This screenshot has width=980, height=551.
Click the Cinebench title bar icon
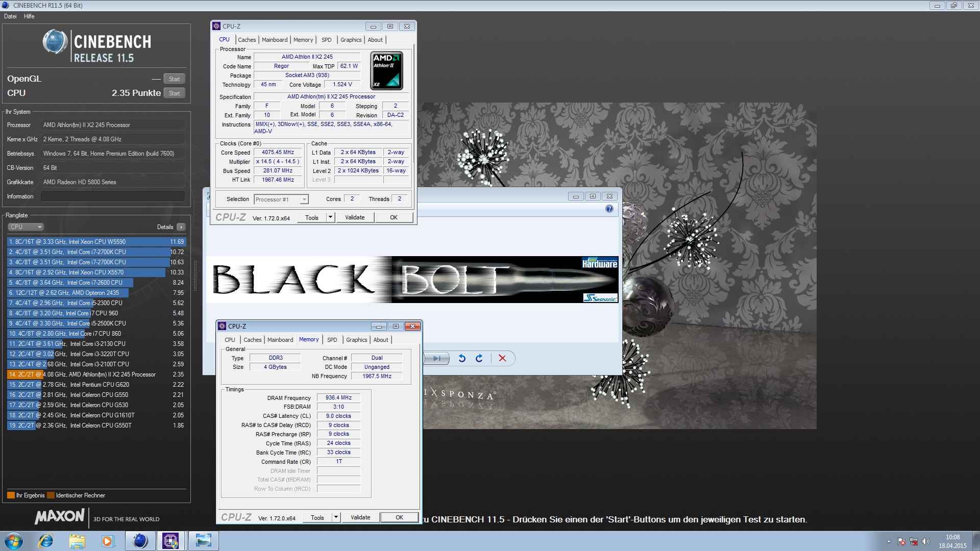tap(6, 5)
